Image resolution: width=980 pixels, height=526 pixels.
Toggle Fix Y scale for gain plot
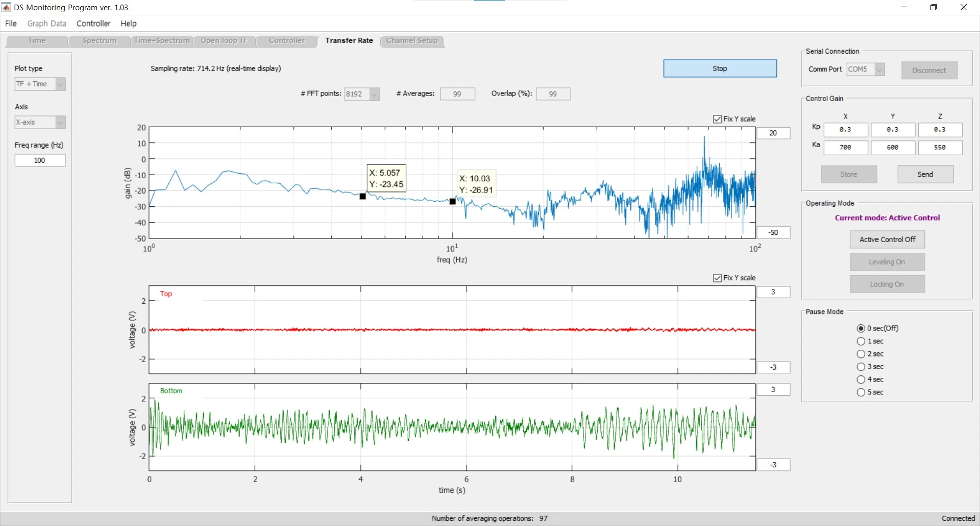(718, 119)
